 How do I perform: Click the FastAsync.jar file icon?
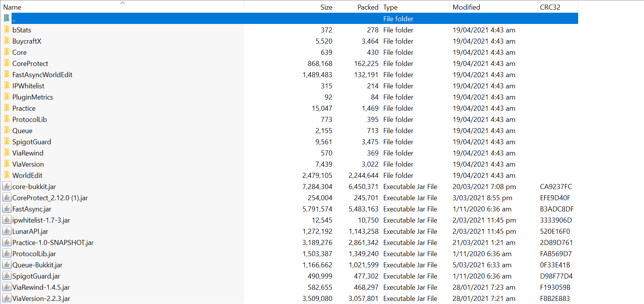click(x=7, y=209)
